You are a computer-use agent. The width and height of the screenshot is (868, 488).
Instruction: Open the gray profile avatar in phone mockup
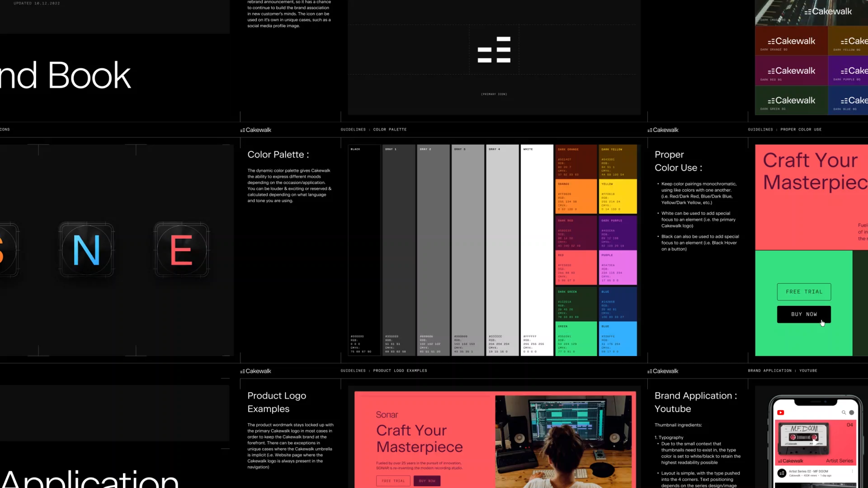click(852, 413)
